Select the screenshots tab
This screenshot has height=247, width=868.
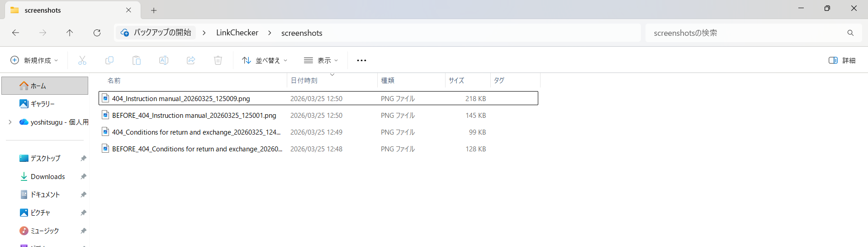(72, 10)
